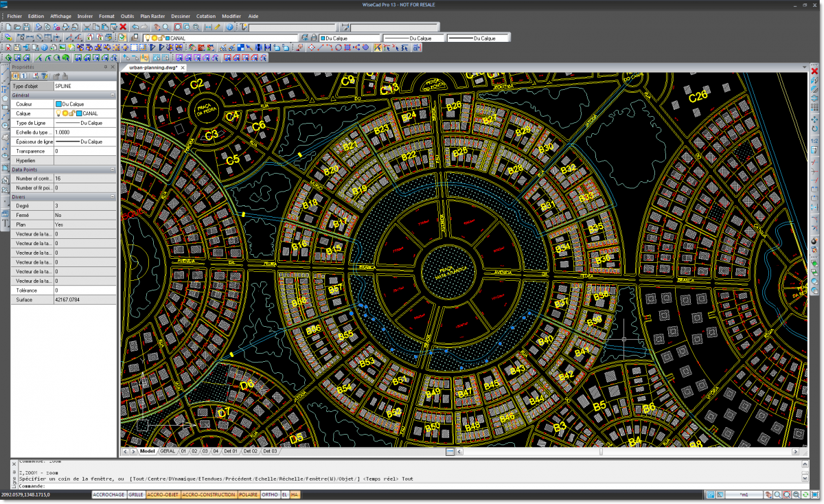Image resolution: width=824 pixels, height=504 pixels.
Task: Click the layer states icon right of CANAL dropdown
Action: (304, 38)
